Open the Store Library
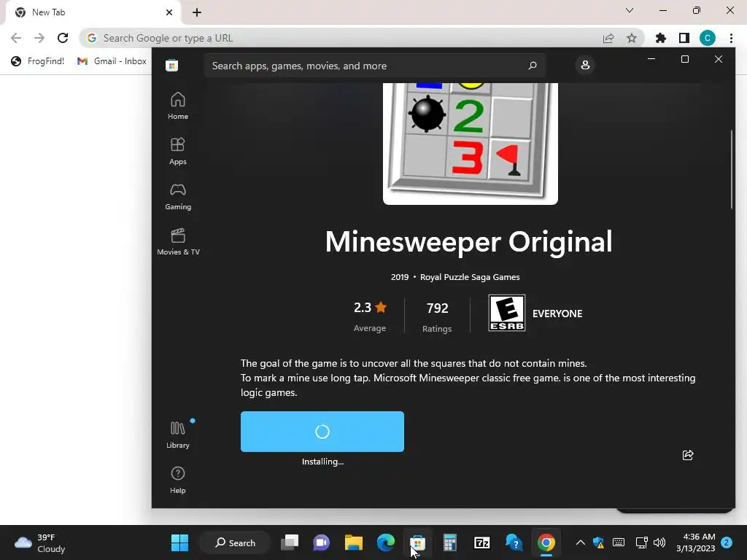This screenshot has width=747, height=560. (x=178, y=435)
